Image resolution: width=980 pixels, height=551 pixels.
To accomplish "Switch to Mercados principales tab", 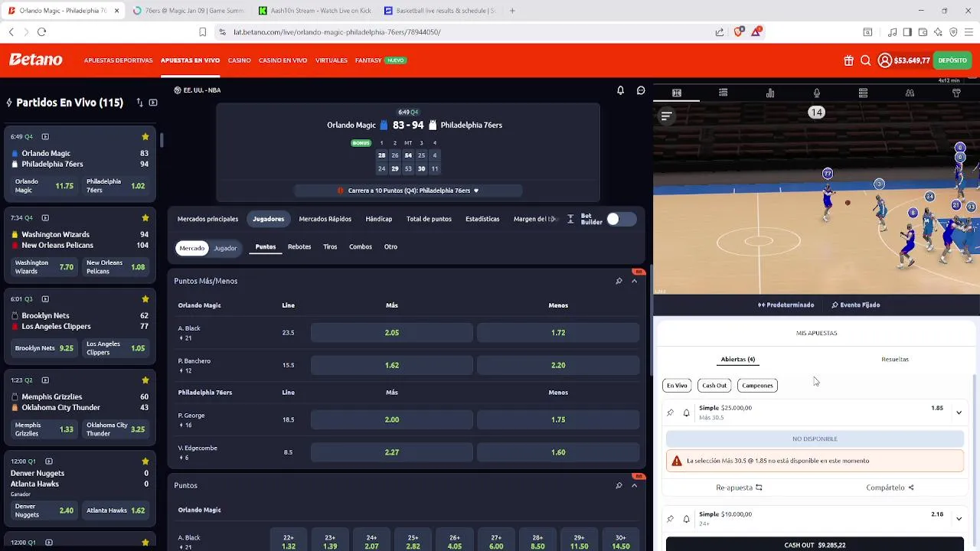I will tap(207, 219).
